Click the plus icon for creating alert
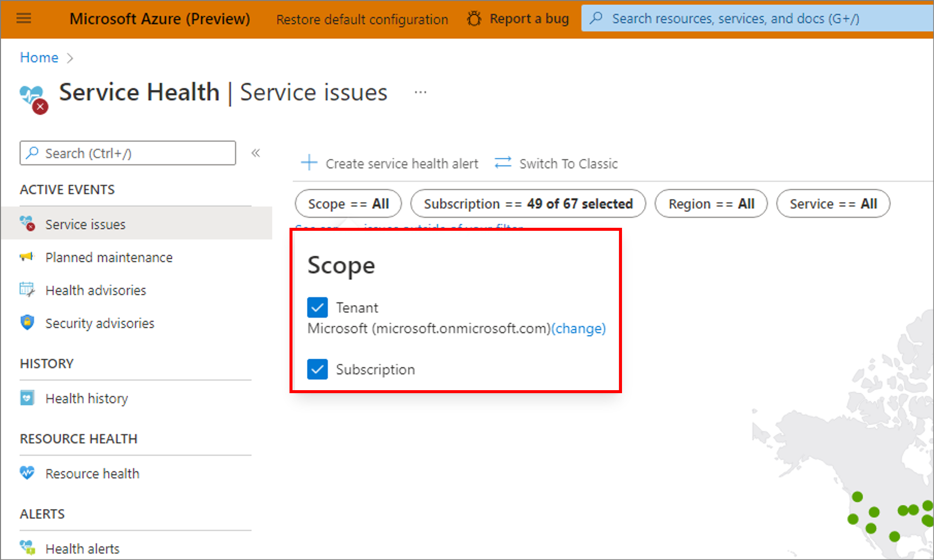Image resolution: width=934 pixels, height=560 pixels. pos(309,163)
